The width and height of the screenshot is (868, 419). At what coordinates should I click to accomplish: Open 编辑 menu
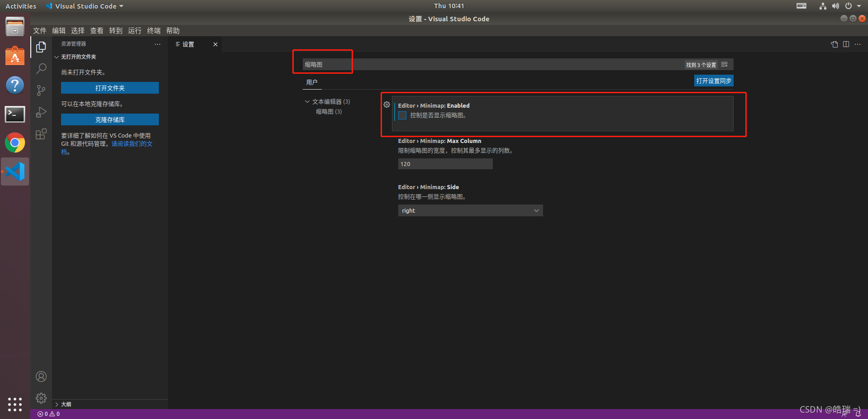[x=59, y=30]
